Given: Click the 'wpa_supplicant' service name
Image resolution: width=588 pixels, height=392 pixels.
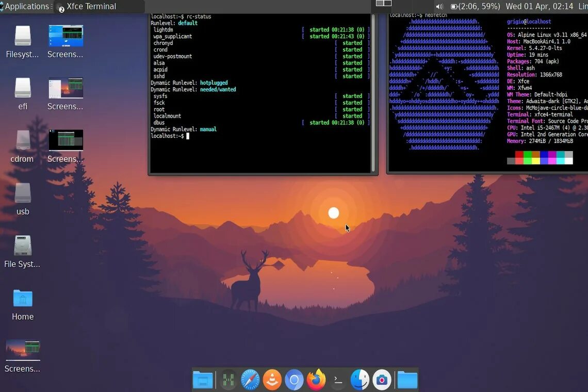Looking at the screenshot, I should (x=172, y=37).
